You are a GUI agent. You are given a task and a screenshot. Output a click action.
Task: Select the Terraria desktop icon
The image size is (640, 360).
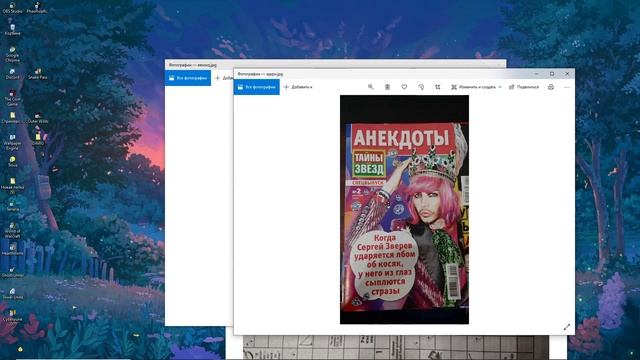tap(13, 206)
